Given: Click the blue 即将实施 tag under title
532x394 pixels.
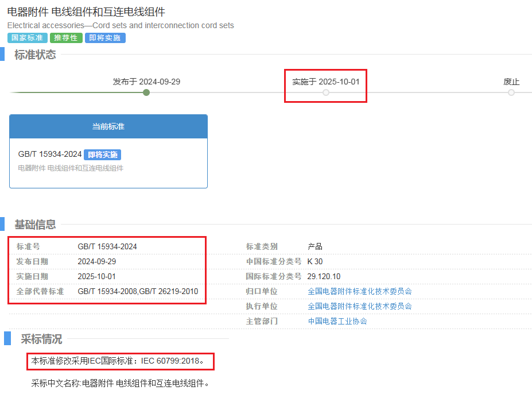Looking at the screenshot, I should (105, 38).
